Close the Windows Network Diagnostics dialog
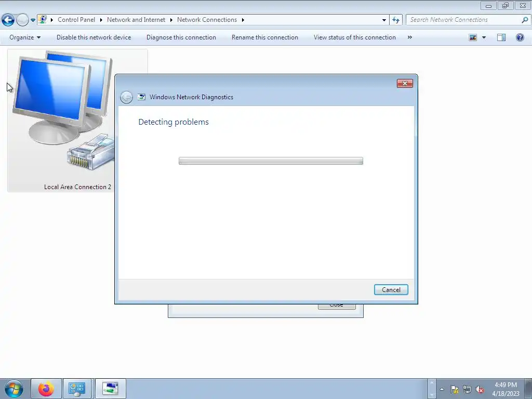Image resolution: width=532 pixels, height=399 pixels. (405, 84)
